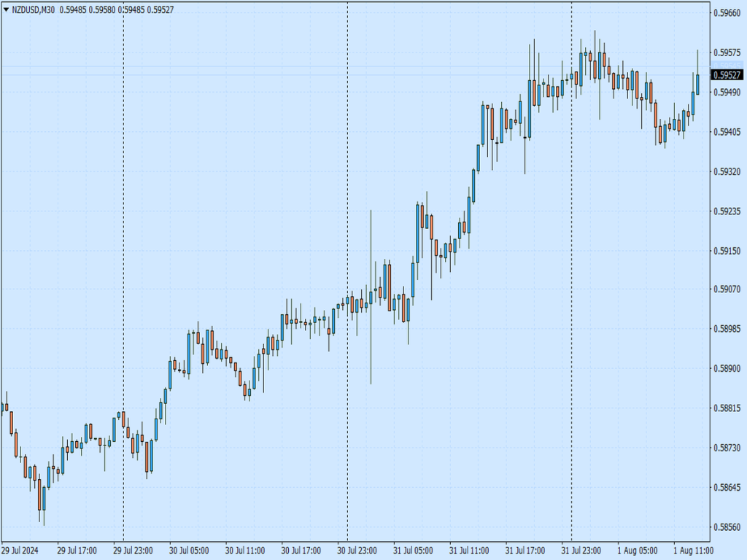Click the 0.59660 price scale label
747x560 pixels.
click(727, 13)
